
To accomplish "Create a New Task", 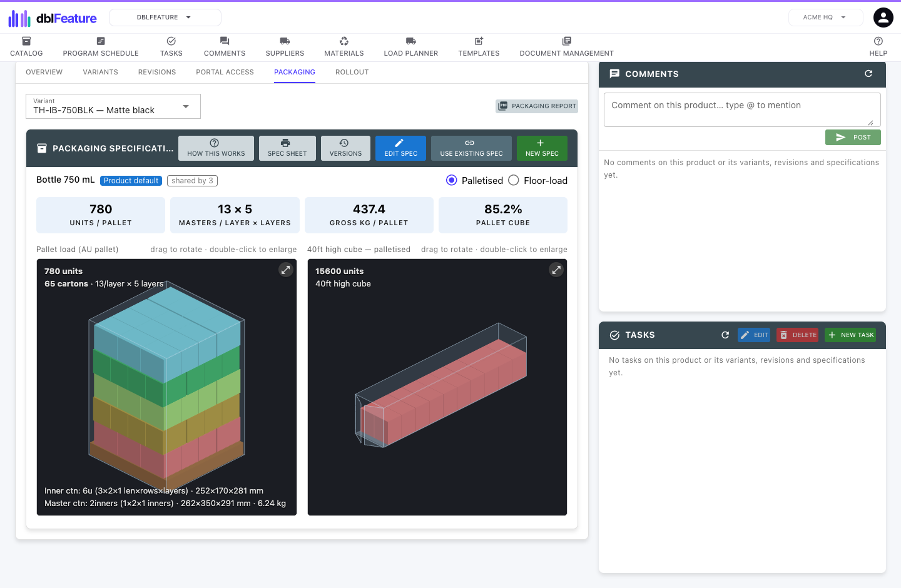I will (850, 335).
